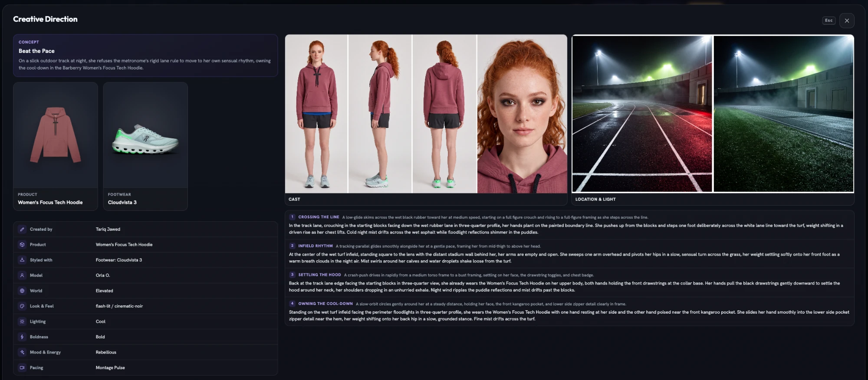Open the green turf location image

(783, 114)
